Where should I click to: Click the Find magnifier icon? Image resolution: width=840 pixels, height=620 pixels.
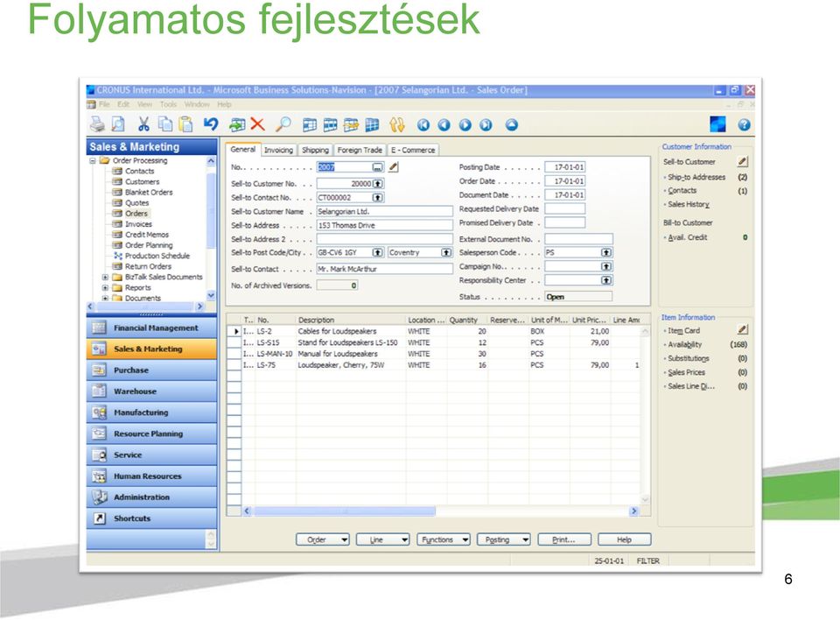click(x=283, y=124)
